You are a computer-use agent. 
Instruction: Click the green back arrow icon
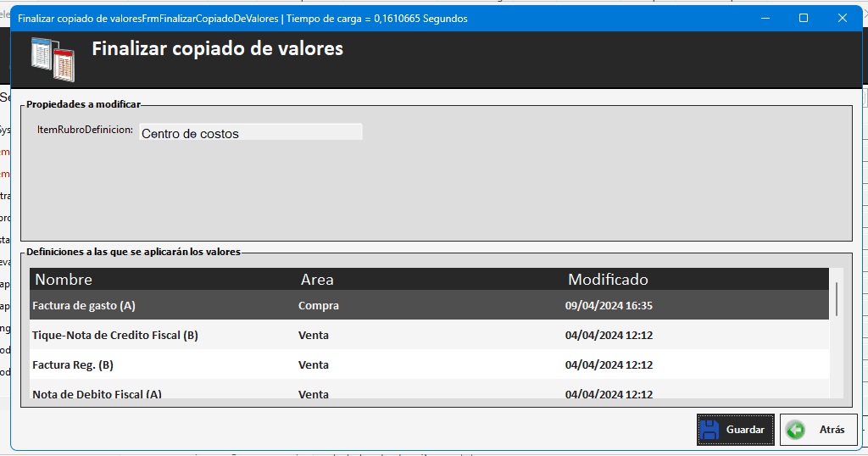click(x=795, y=430)
